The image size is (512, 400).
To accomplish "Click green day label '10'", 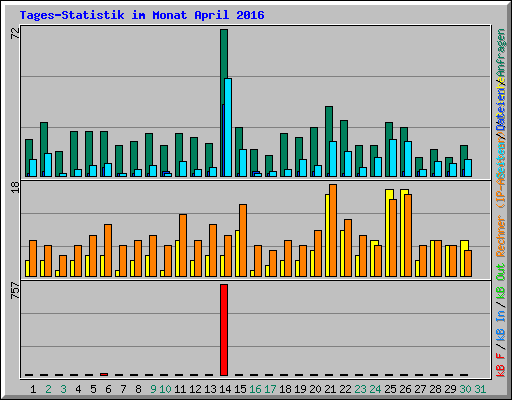I will coord(165,389).
